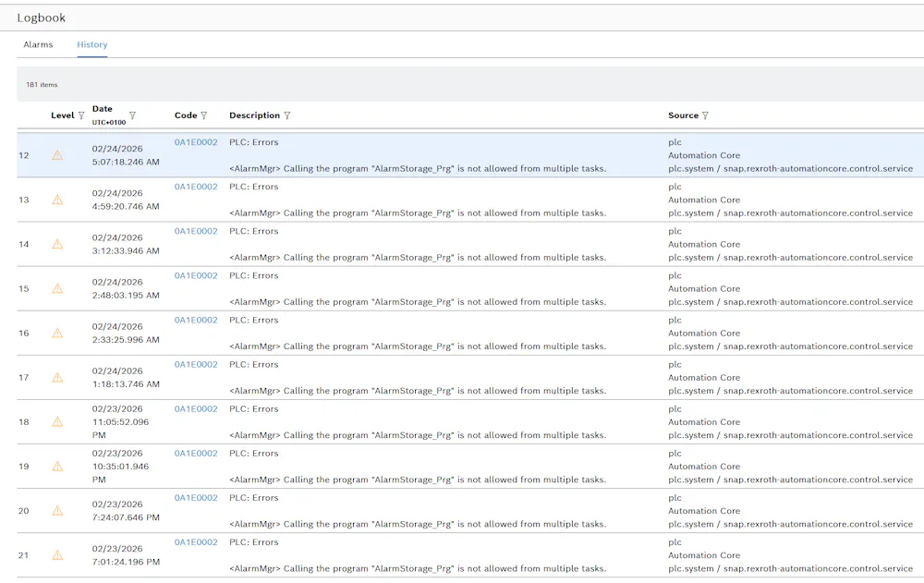The image size is (924, 583).
Task: Click warning icon in row 21
Action: coord(57,555)
